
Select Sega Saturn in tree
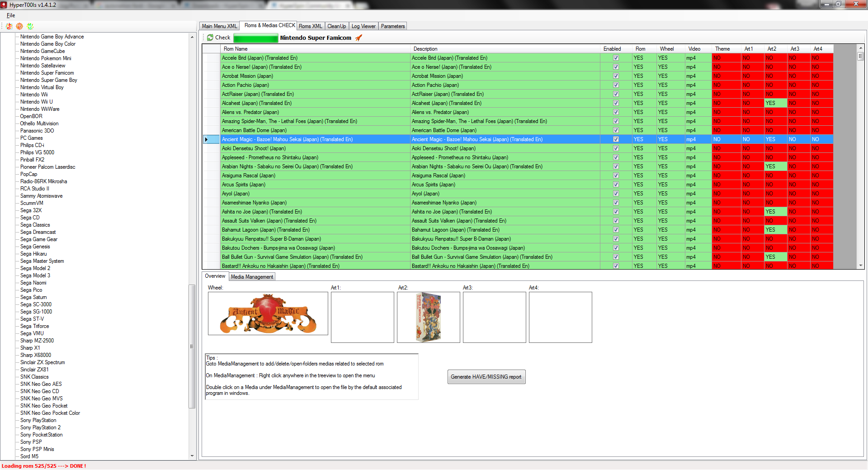pos(33,297)
